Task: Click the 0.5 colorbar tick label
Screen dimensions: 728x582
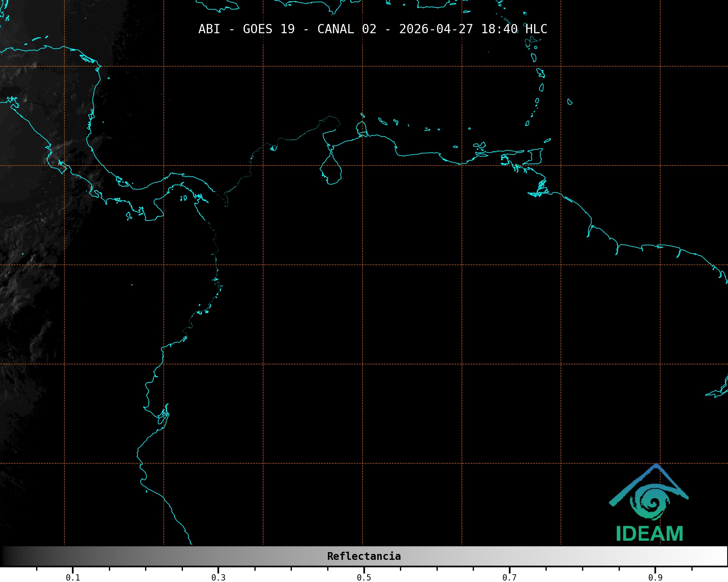Action: point(364,578)
